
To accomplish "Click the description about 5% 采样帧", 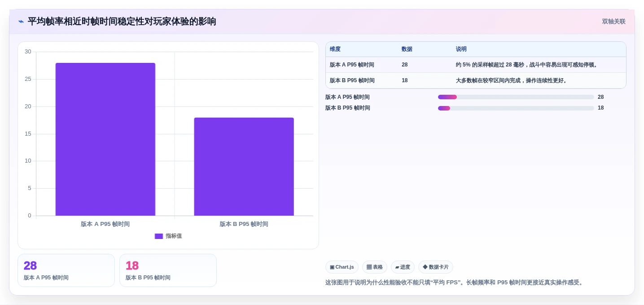I will pyautogui.click(x=527, y=65).
